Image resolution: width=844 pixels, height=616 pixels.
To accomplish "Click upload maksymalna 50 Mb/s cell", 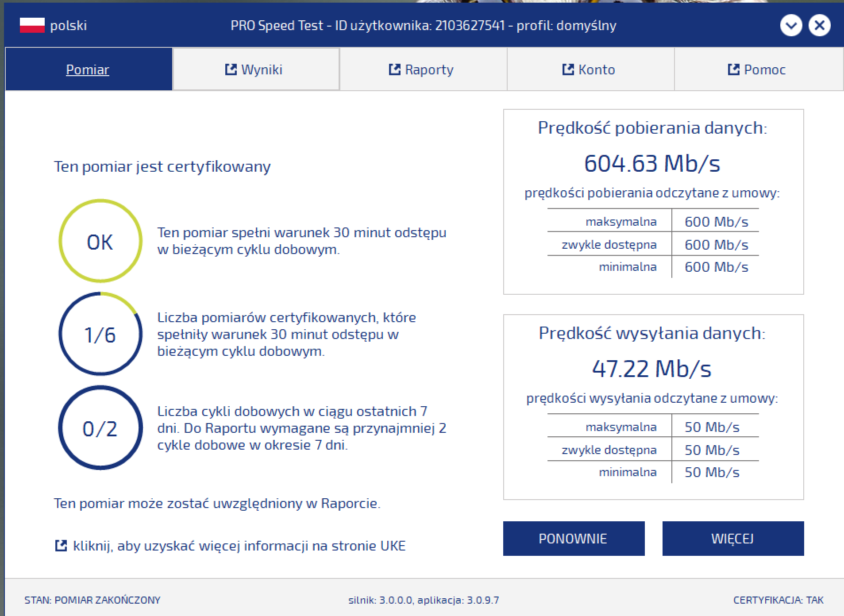I will pos(712,427).
